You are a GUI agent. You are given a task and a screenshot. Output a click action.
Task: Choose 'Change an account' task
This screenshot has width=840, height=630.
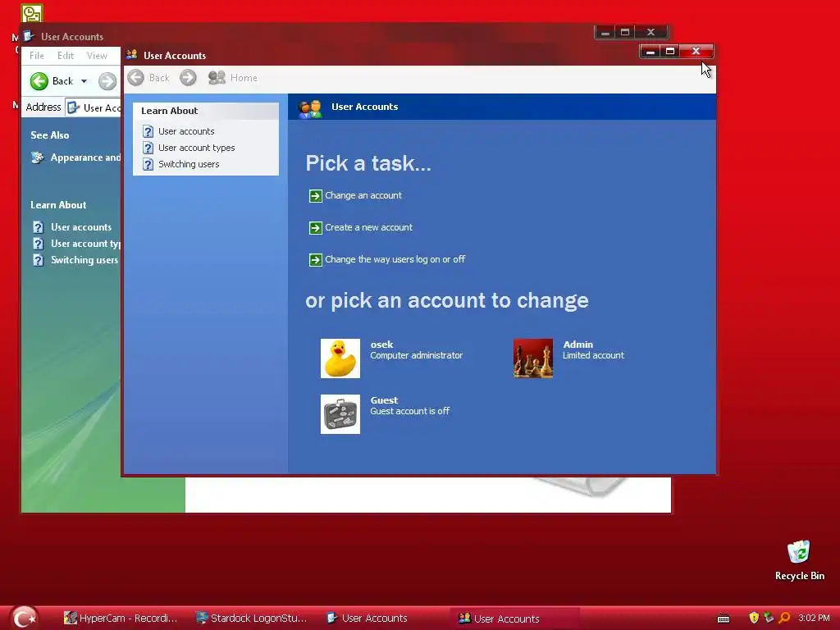[x=363, y=195]
